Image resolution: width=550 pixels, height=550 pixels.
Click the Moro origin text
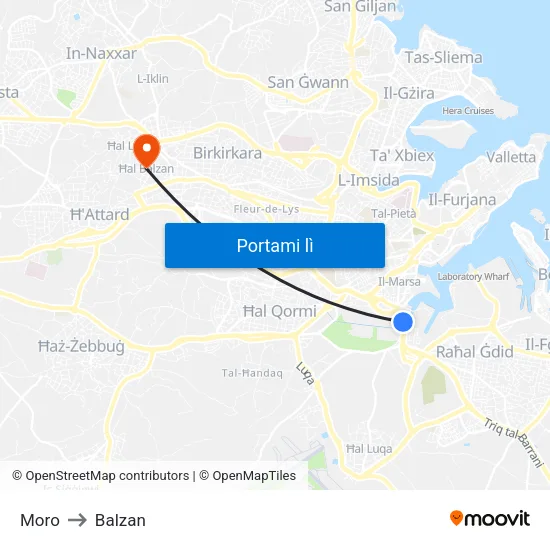[40, 520]
